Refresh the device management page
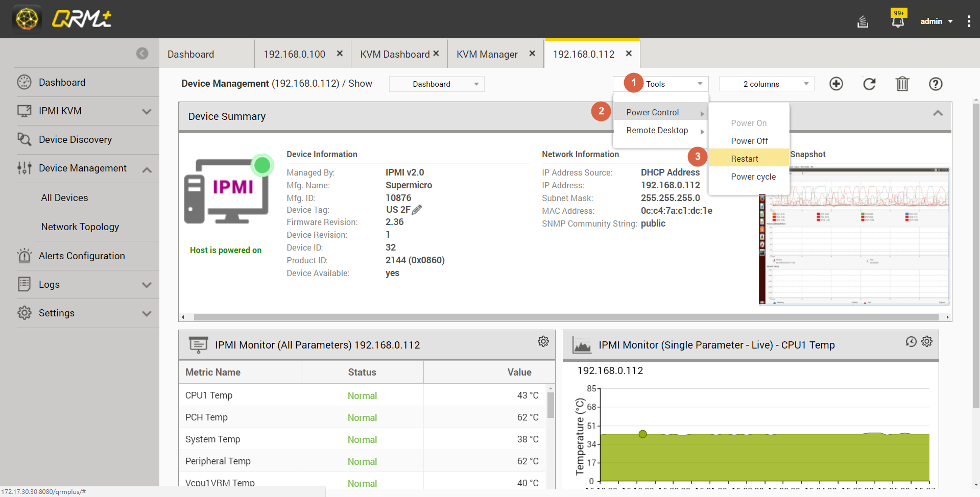Screen dimensions: 980x497 869,84
